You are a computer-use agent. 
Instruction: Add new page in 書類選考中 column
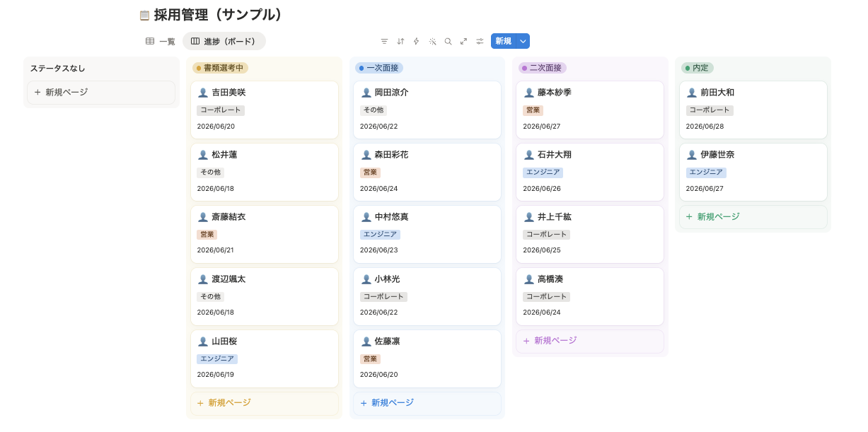coord(264,403)
